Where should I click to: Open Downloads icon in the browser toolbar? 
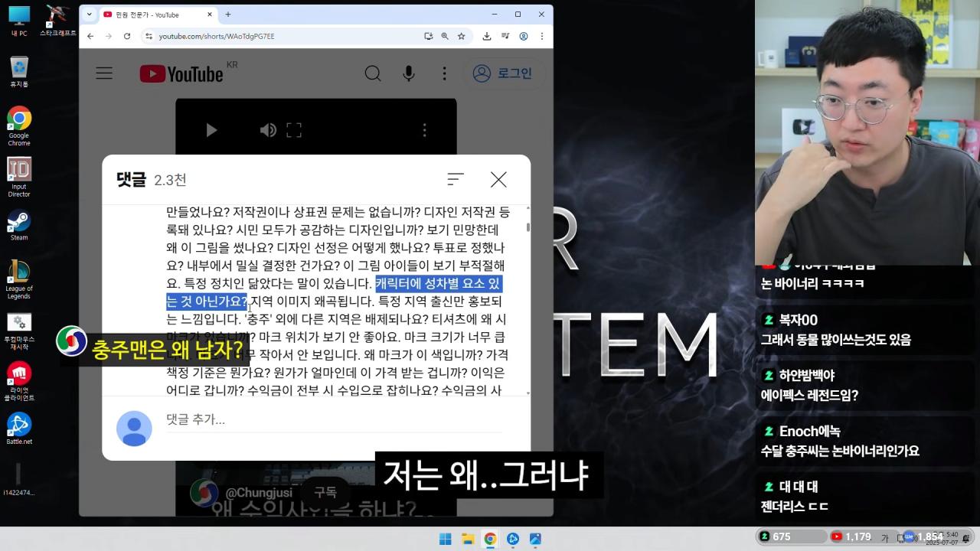tap(485, 36)
